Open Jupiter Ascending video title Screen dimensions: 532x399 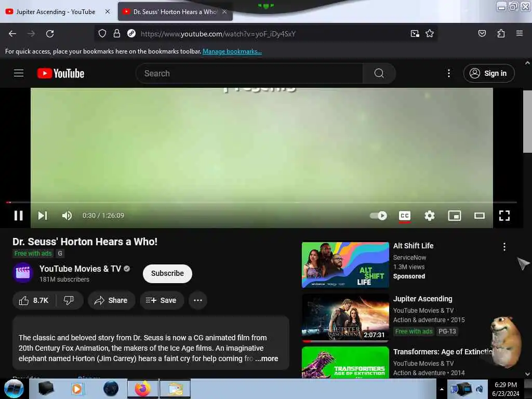[x=422, y=299]
